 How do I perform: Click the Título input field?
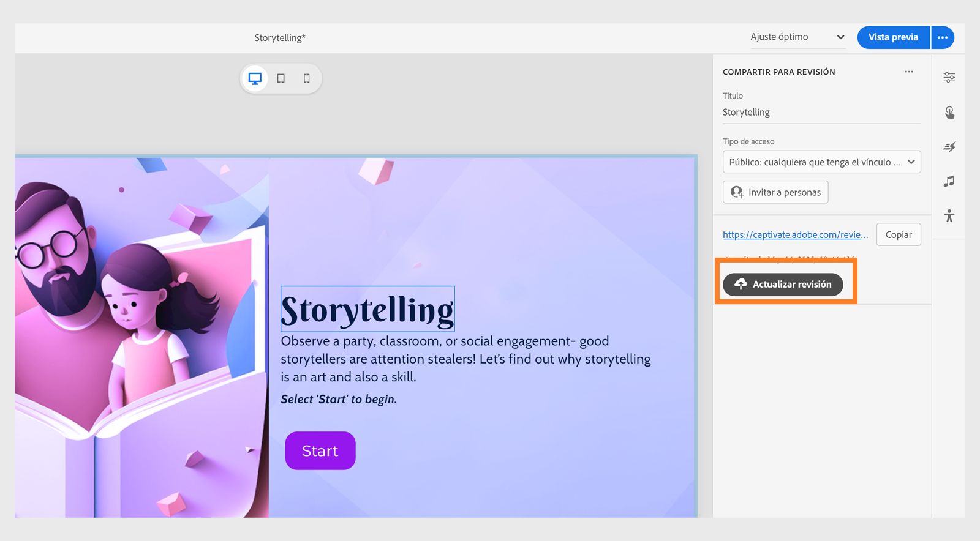pos(821,113)
